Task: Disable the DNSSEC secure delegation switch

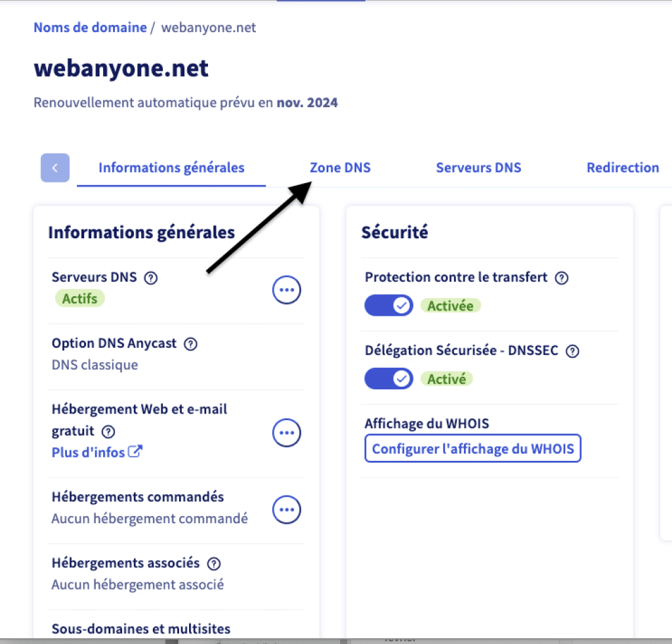Action: [x=388, y=379]
